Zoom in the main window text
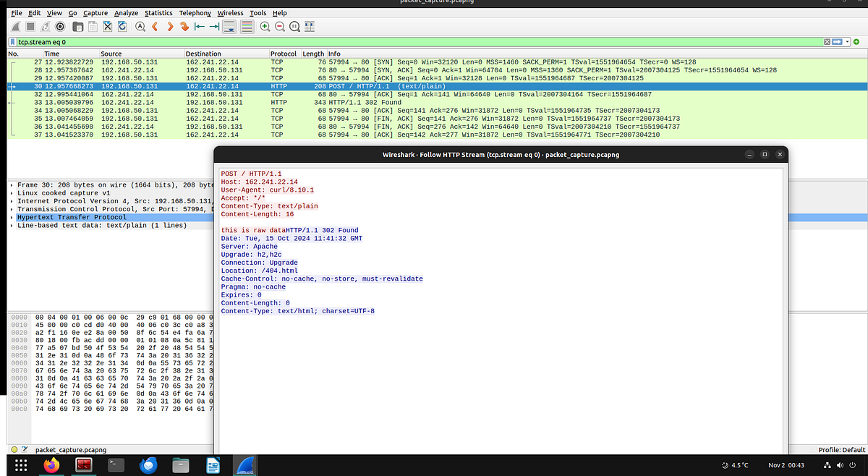The width and height of the screenshot is (868, 476). [265, 27]
